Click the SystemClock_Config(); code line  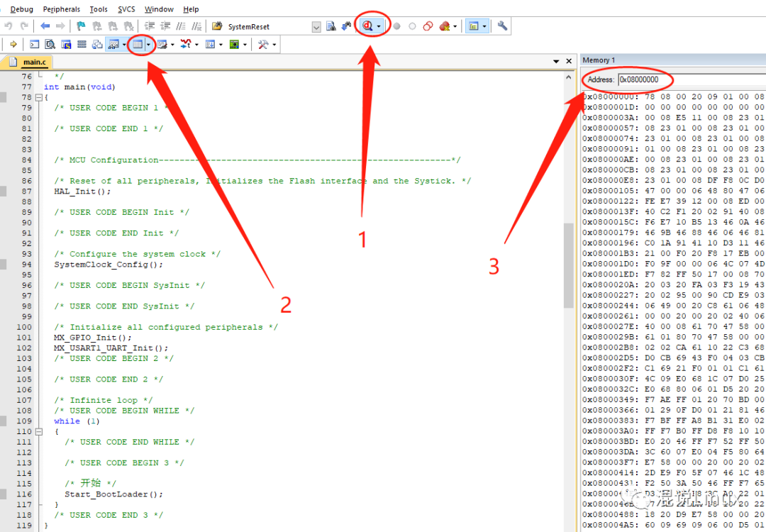pyautogui.click(x=109, y=265)
